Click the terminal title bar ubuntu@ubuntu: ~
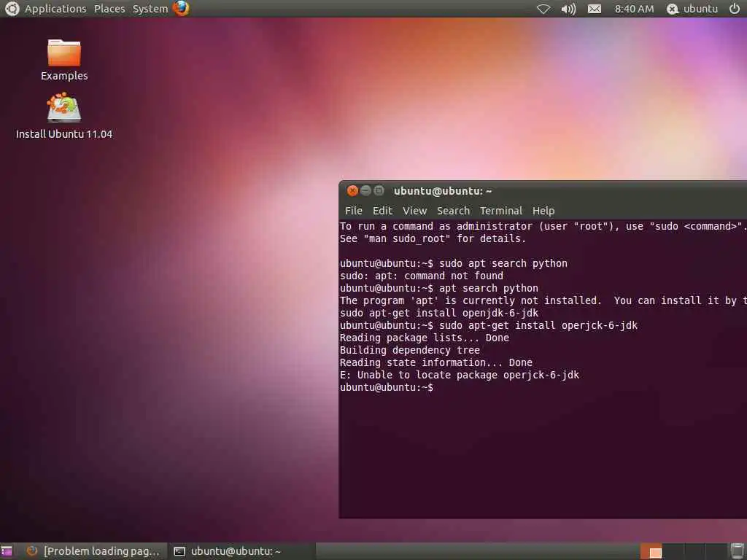 click(x=443, y=191)
